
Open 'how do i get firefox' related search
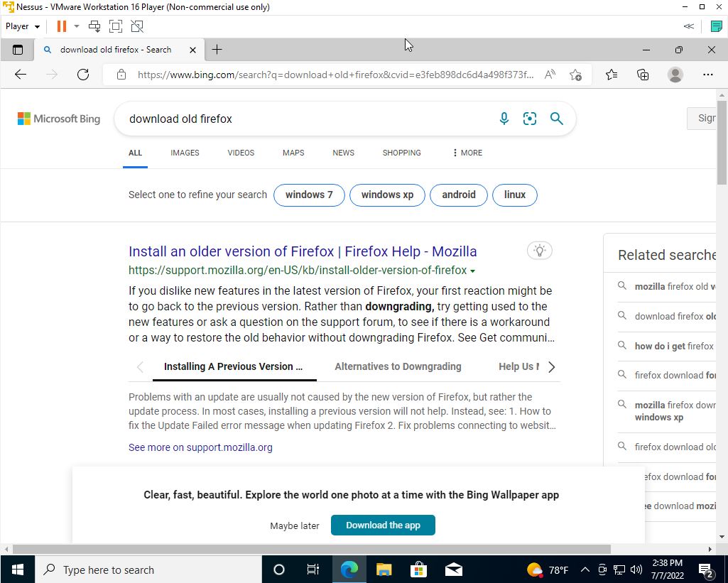pyautogui.click(x=674, y=347)
